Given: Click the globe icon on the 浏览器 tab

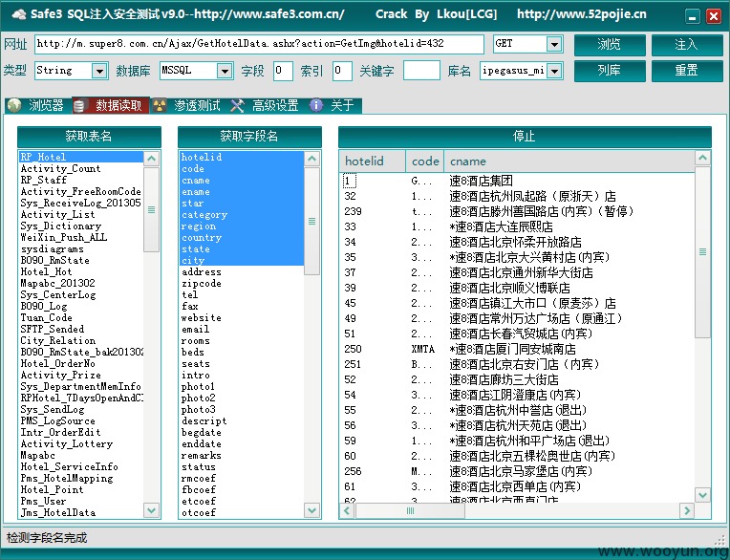Looking at the screenshot, I should pyautogui.click(x=14, y=106).
